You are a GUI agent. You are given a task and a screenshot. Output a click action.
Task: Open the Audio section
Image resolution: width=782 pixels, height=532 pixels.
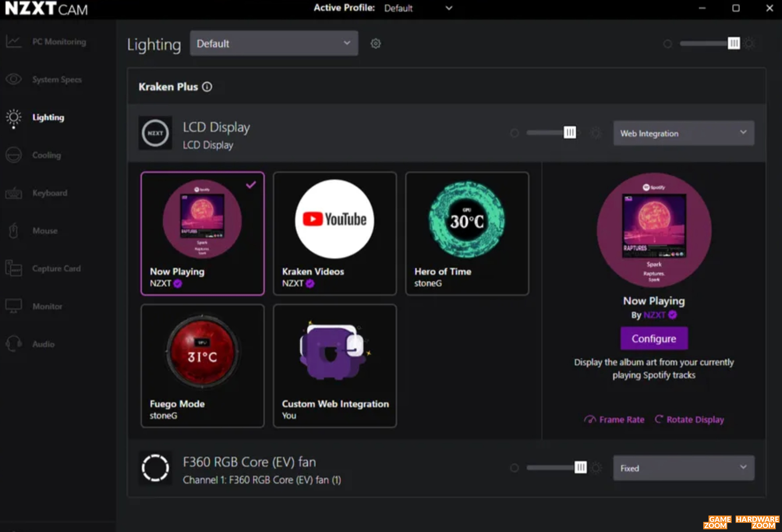43,344
